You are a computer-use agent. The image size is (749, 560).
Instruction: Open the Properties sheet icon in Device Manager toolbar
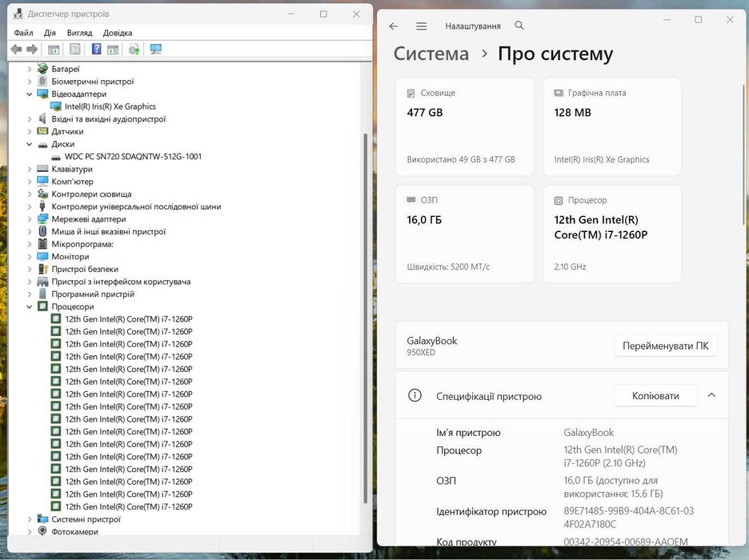tap(75, 49)
